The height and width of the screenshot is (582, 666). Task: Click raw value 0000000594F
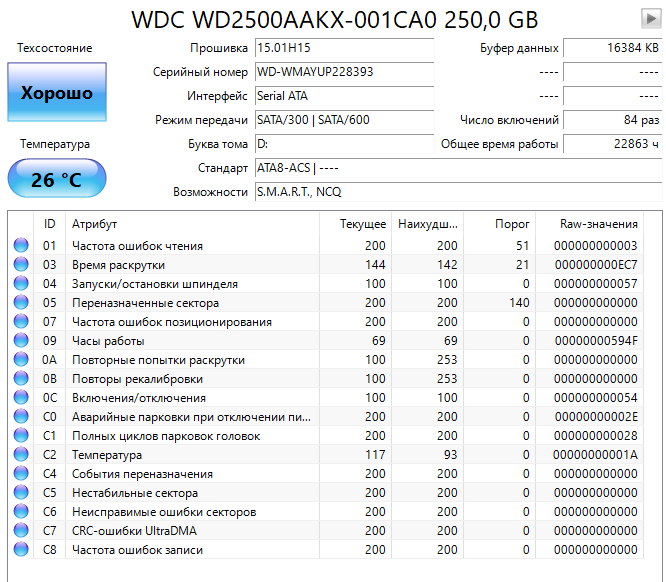pos(596,341)
